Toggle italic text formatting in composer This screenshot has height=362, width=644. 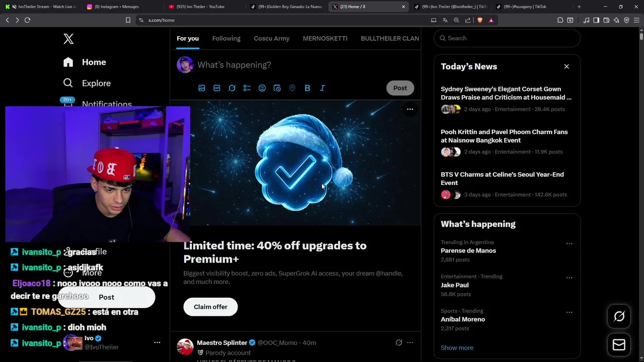click(x=323, y=88)
